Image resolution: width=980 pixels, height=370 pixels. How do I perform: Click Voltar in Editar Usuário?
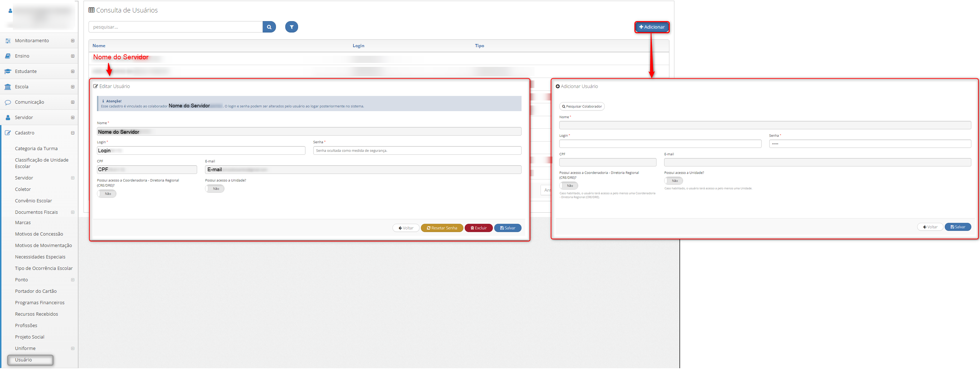click(406, 228)
